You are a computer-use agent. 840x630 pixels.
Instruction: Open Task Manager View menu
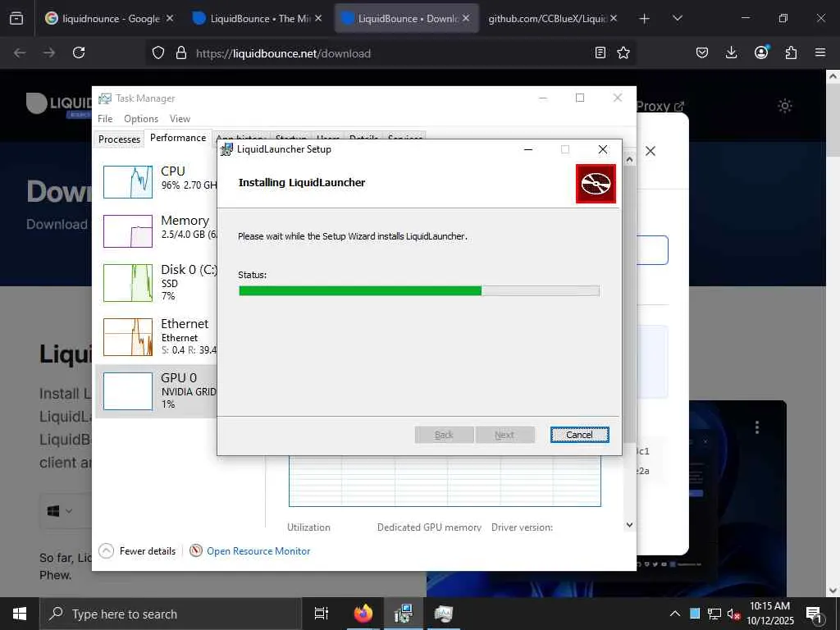coord(180,118)
